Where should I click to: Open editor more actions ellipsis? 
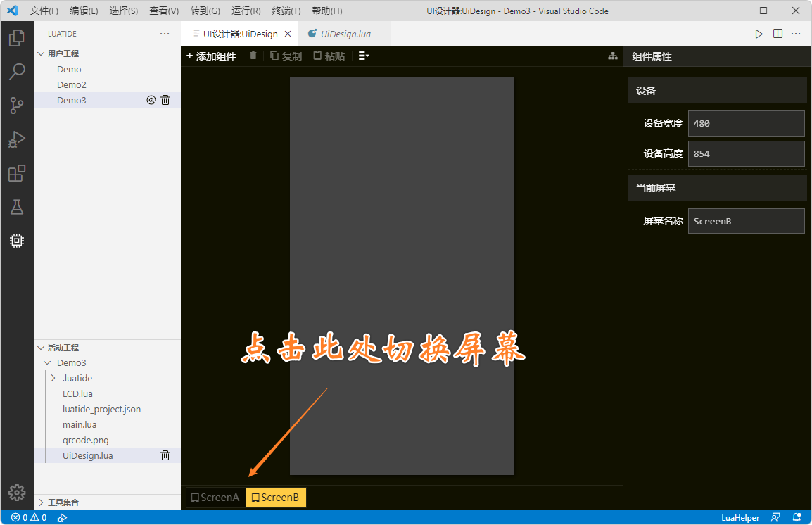tap(796, 34)
